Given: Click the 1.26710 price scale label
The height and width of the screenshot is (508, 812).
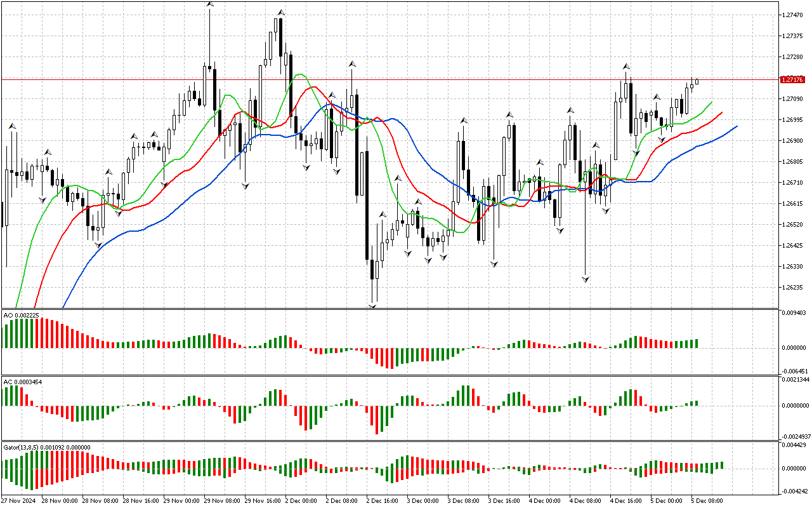Looking at the screenshot, I should [792, 183].
